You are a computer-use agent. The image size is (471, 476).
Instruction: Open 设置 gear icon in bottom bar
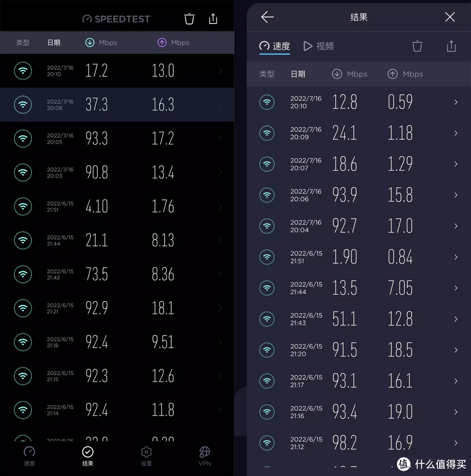pos(147,455)
